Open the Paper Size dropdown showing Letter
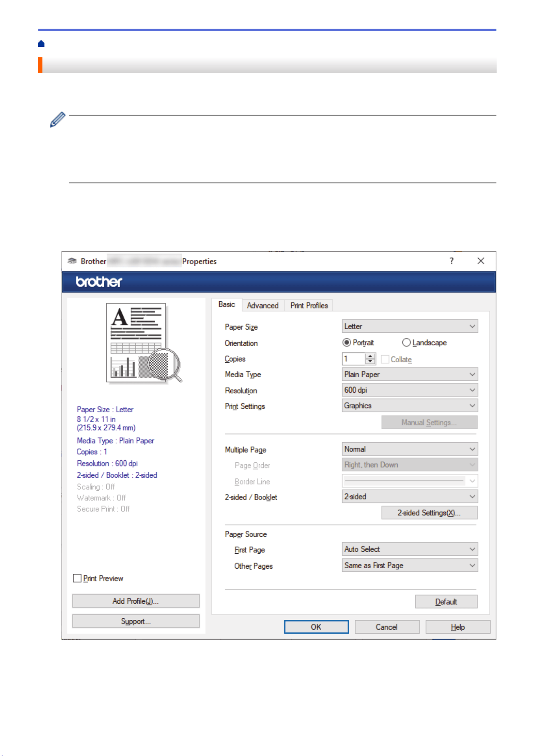The image size is (535, 756). pyautogui.click(x=410, y=326)
